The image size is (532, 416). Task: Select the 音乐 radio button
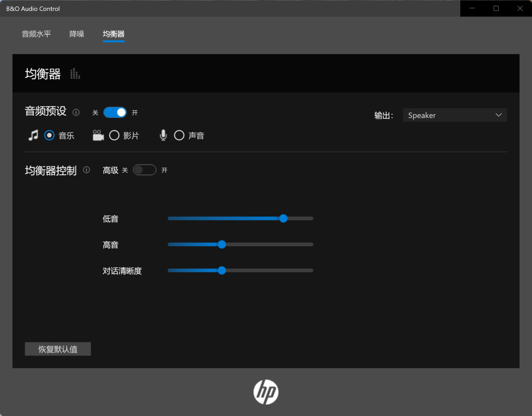coord(49,136)
